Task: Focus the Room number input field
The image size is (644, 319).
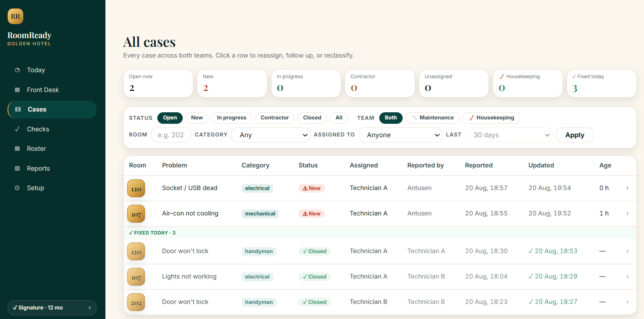Action: (x=171, y=135)
